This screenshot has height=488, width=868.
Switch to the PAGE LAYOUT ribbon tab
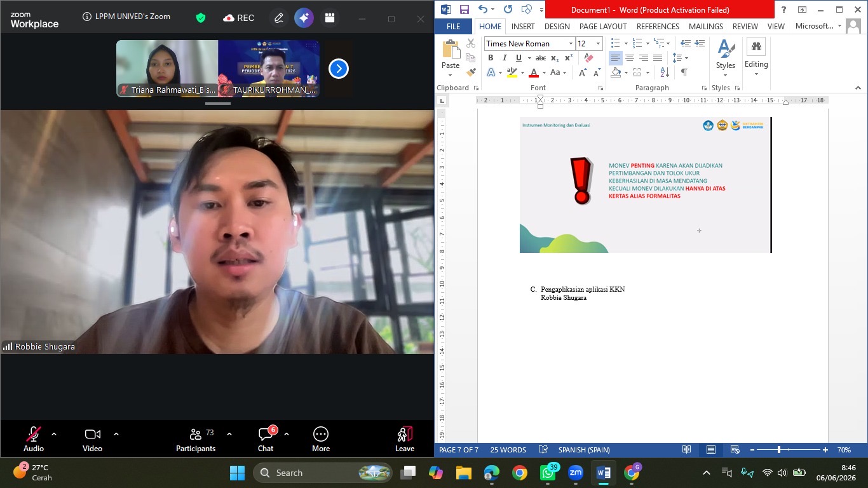pyautogui.click(x=603, y=27)
